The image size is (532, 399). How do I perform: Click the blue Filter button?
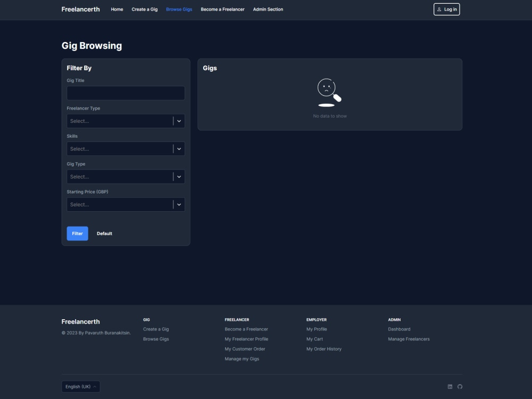click(77, 234)
